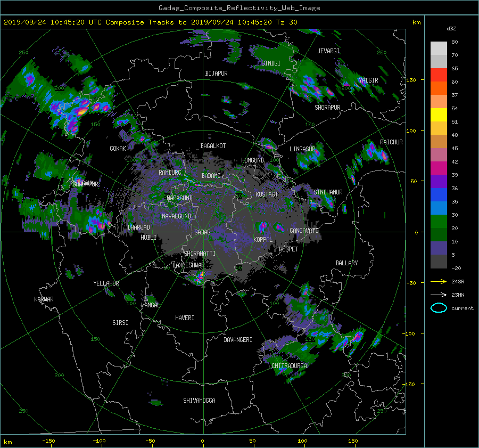Click the SHIRAHATTI city label
Image resolution: width=479 pixels, height=448 pixels.
pos(200,254)
